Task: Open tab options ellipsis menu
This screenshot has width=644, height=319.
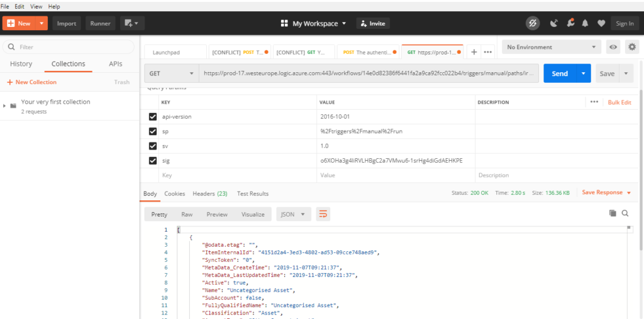Action: coord(487,52)
